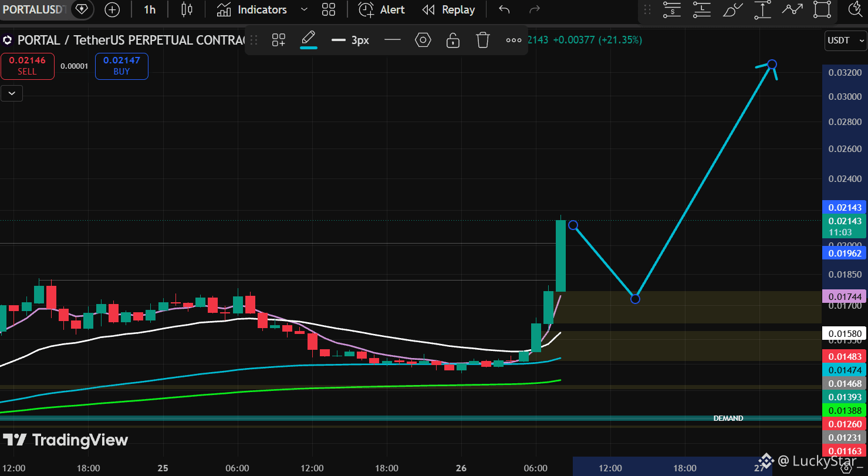Screen dimensions: 868x476
Task: Click the drawing toolbar drag handle
Action: point(254,40)
